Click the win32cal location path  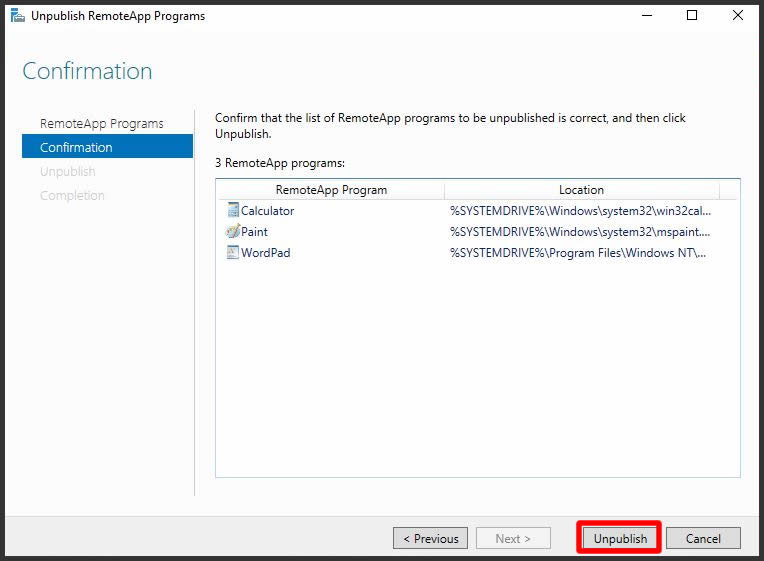tap(580, 211)
